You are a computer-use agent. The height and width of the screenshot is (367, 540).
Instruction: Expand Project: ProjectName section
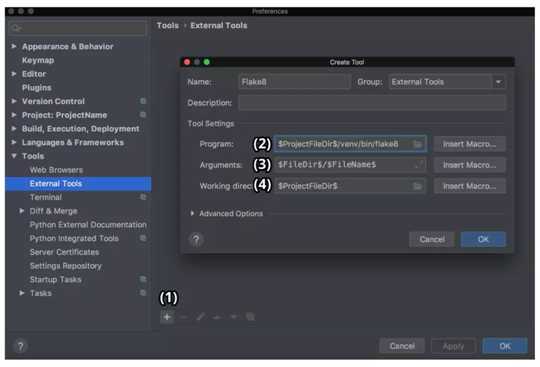[14, 115]
